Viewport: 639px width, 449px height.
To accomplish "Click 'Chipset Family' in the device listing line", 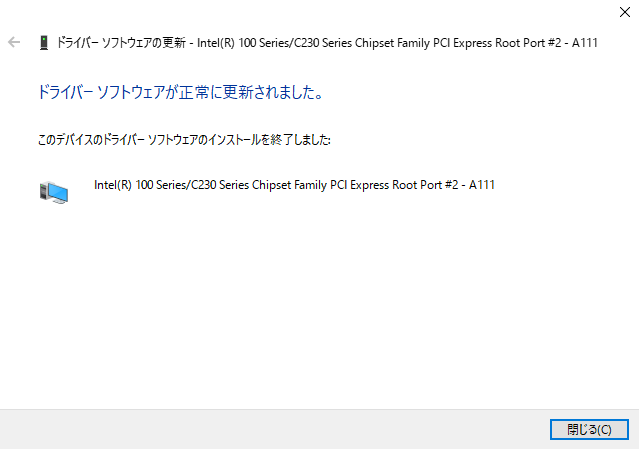I will [x=289, y=185].
